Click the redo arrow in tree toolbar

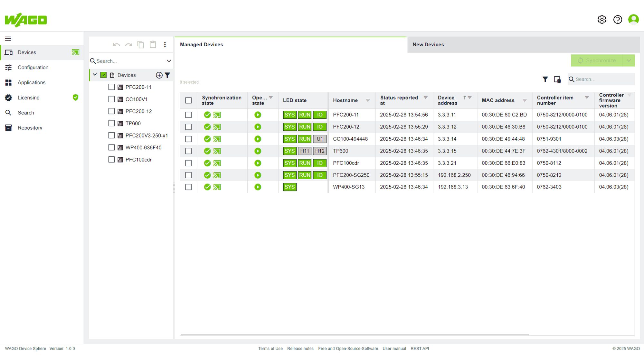click(x=129, y=45)
